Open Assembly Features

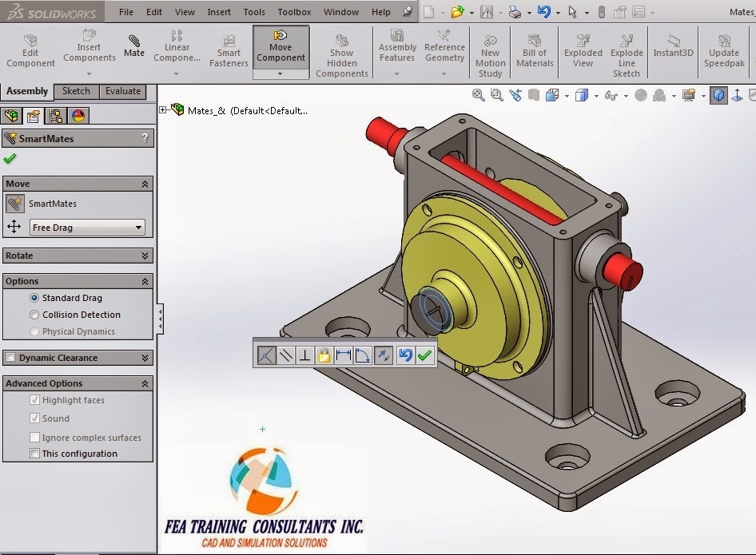[x=397, y=47]
